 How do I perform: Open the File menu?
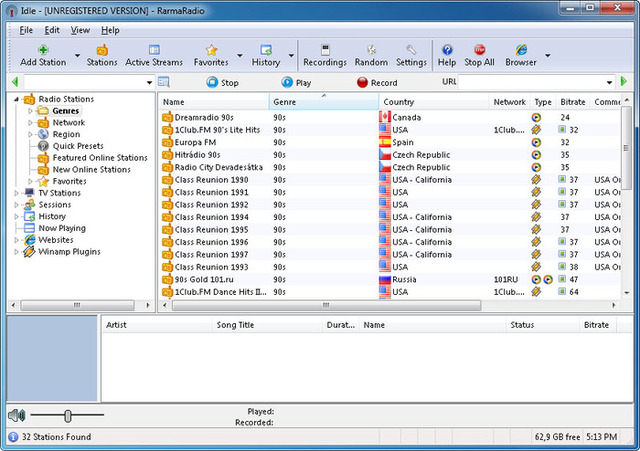tap(26, 30)
